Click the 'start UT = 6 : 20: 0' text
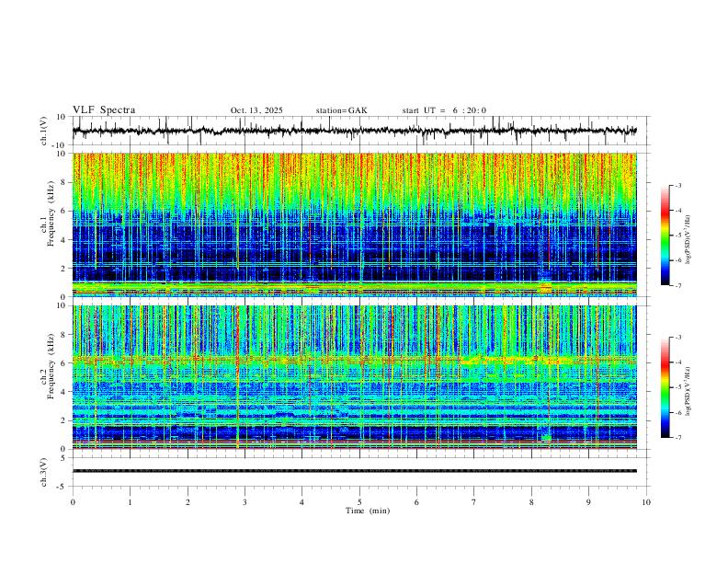This screenshot has height=563, width=728. tap(444, 110)
